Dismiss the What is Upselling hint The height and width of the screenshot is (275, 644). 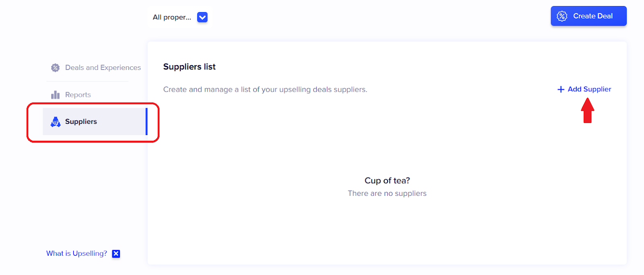(x=116, y=254)
